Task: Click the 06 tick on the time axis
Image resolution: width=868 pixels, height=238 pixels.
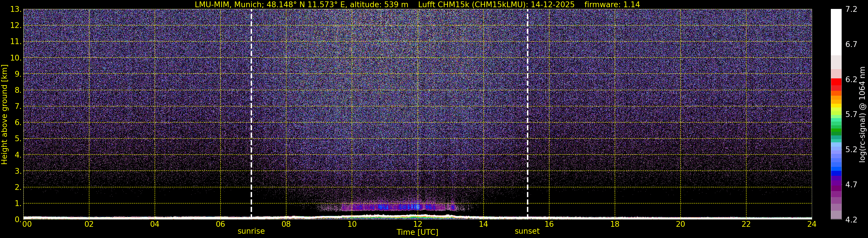Action: pos(220,224)
